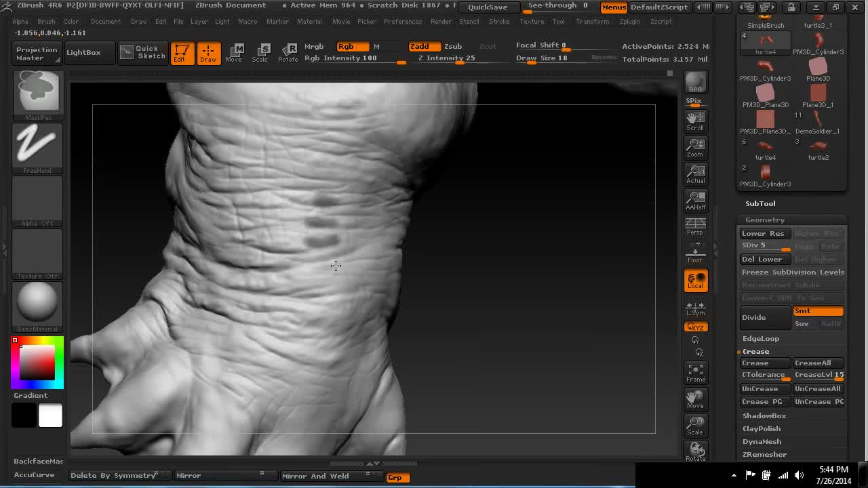Viewport: 868px width, 488px height.
Task: Collapse the Geometry palette section
Action: click(765, 220)
